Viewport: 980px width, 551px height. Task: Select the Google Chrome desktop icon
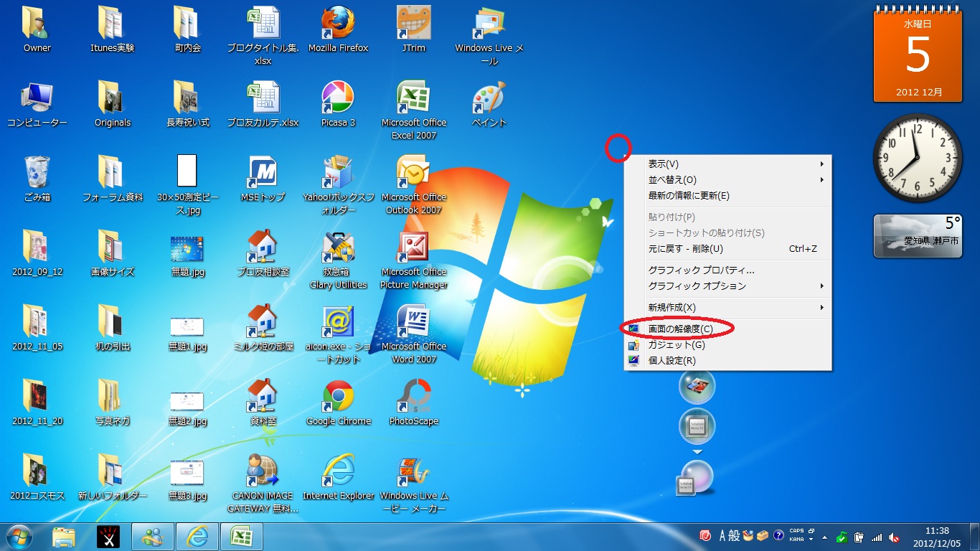click(x=338, y=403)
